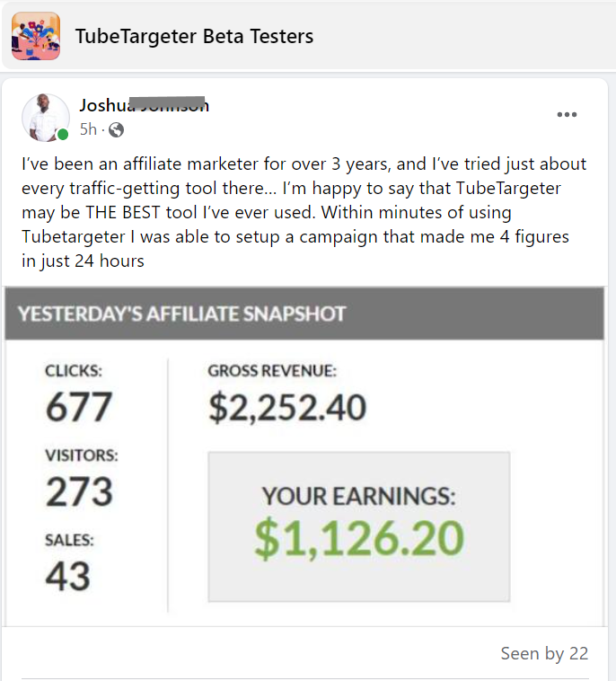This screenshot has height=681, width=616.
Task: Click the post text mentioning TubeTargeter
Action: click(x=304, y=212)
